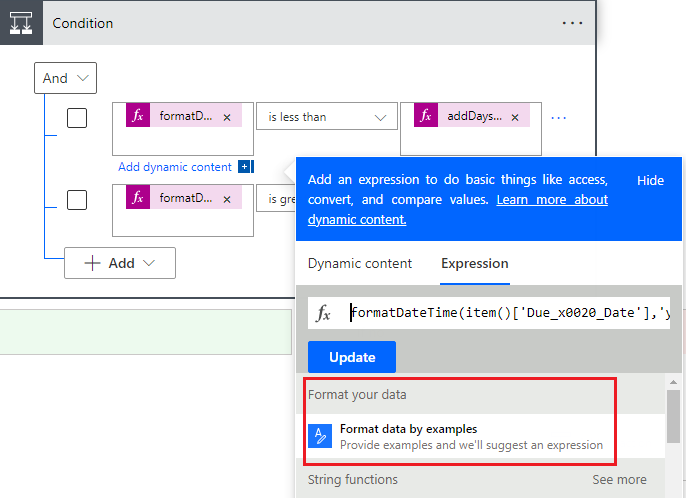The height and width of the screenshot is (498, 686).
Task: Click the addDays... token text
Action: [474, 116]
